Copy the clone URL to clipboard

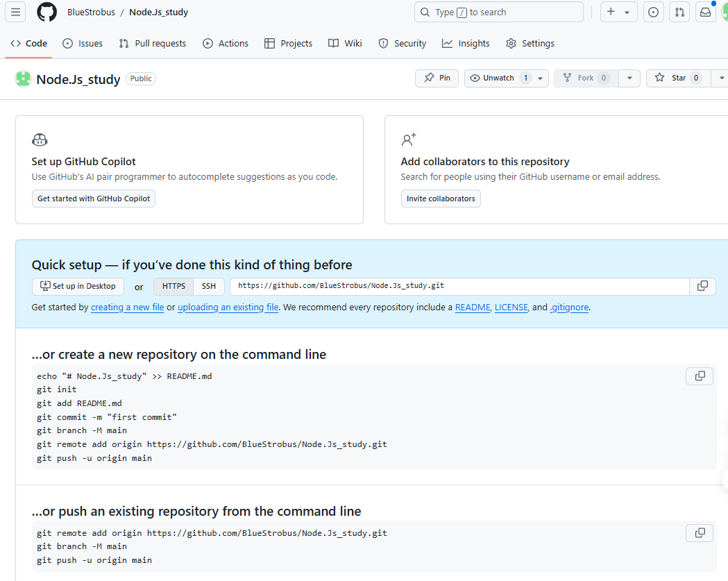703,286
